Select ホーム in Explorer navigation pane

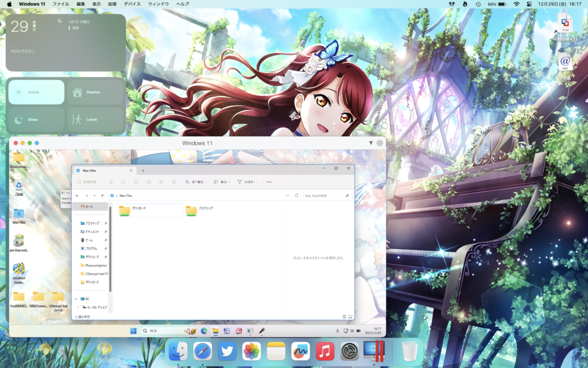coord(89,206)
